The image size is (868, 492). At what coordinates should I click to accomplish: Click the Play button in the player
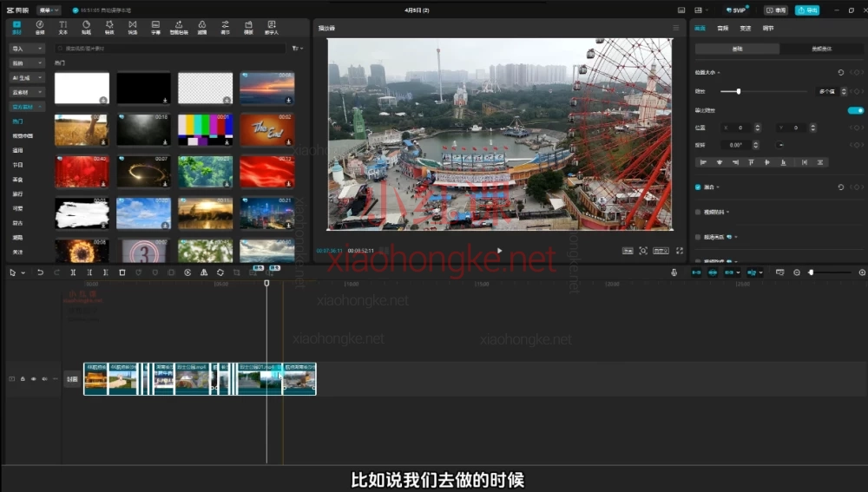coord(500,251)
